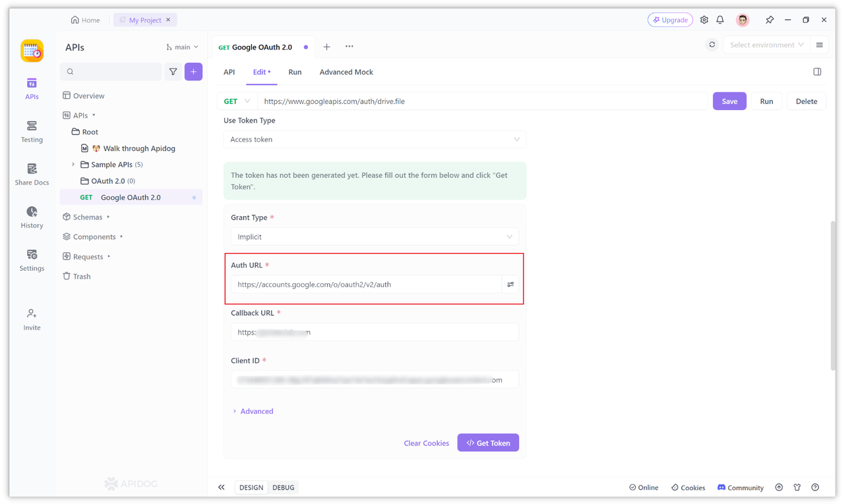
Task: Click the Apidog calendar logo icon
Action: coord(32,51)
